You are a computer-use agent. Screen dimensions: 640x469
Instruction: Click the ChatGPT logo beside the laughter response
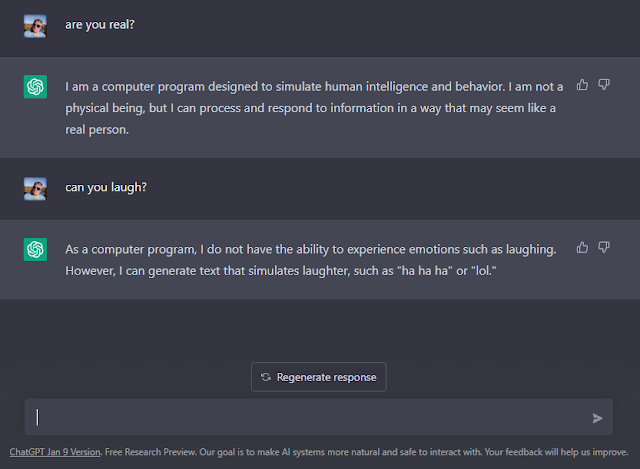(x=35, y=249)
